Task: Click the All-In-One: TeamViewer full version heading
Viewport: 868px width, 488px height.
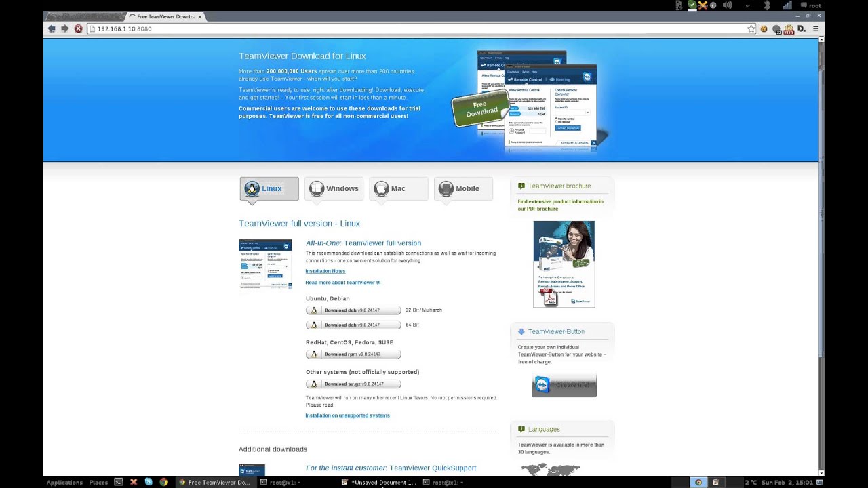Action: 363,243
